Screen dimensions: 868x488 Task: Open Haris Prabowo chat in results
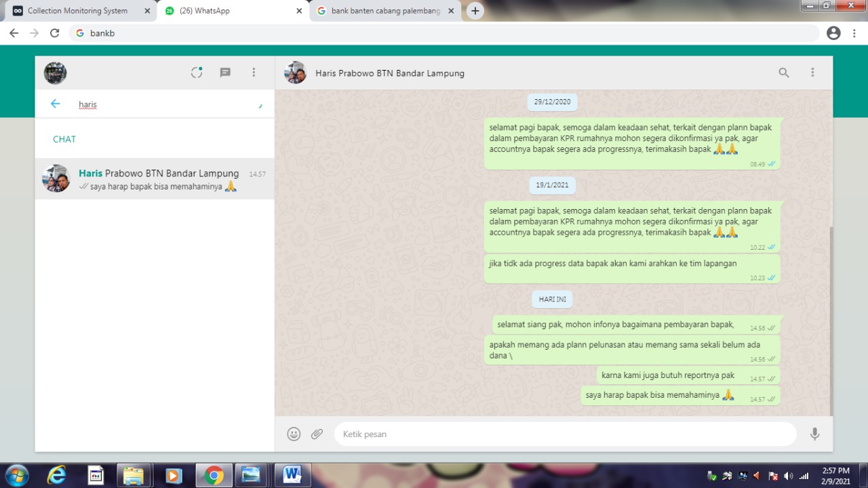[155, 179]
